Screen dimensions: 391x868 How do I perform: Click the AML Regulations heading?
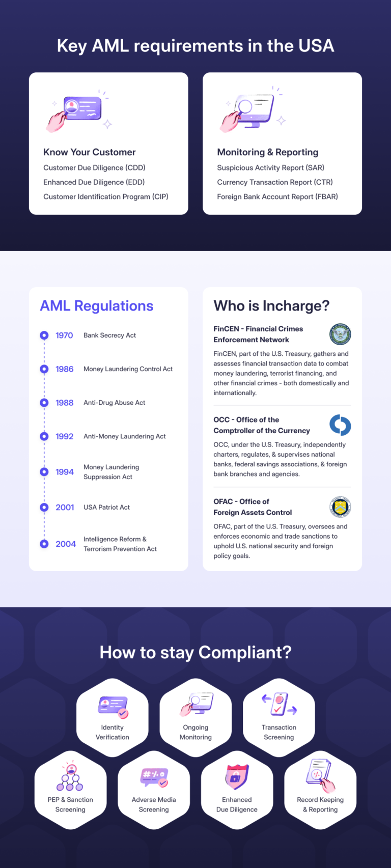pos(97,305)
